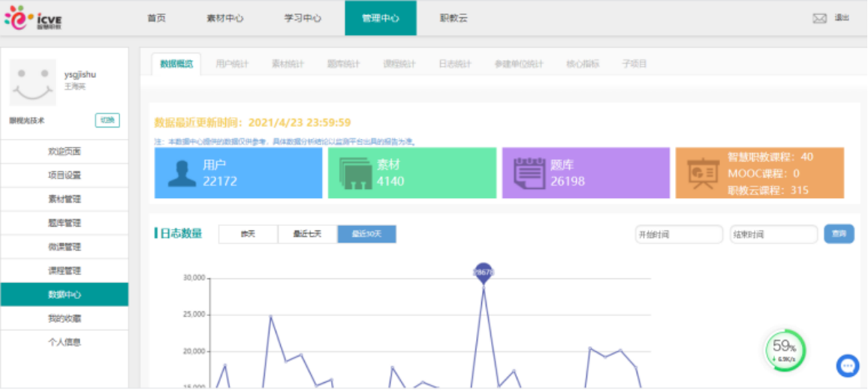The image size is (868, 391).
Task: Switch to the 日志统计 tab
Action: point(455,64)
